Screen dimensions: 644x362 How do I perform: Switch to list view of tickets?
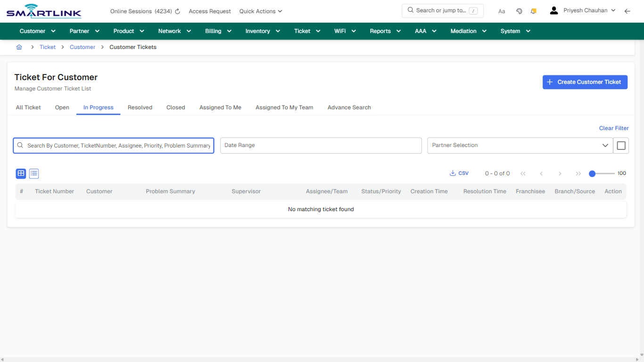point(33,173)
